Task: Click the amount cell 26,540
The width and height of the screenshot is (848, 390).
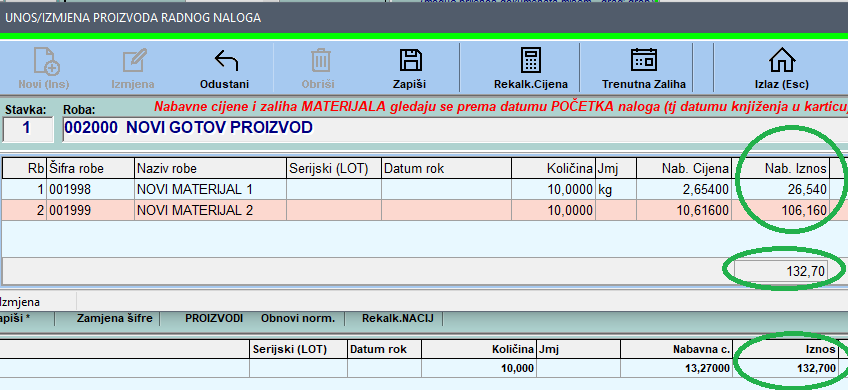Action: [x=780, y=189]
